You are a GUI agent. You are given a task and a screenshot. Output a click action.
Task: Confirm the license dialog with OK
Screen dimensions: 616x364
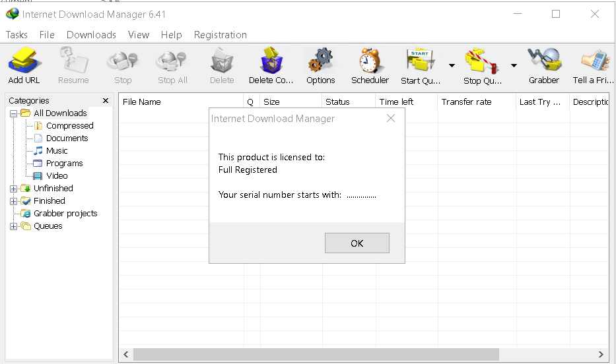(357, 243)
